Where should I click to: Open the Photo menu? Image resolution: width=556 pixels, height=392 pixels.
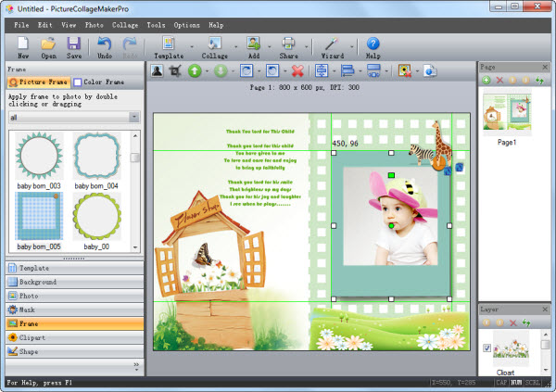click(x=94, y=24)
